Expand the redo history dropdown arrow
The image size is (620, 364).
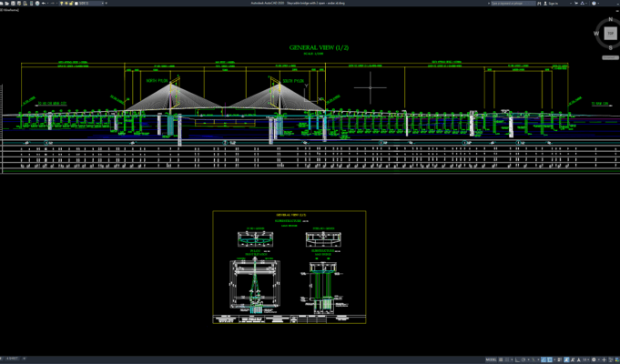click(57, 3)
